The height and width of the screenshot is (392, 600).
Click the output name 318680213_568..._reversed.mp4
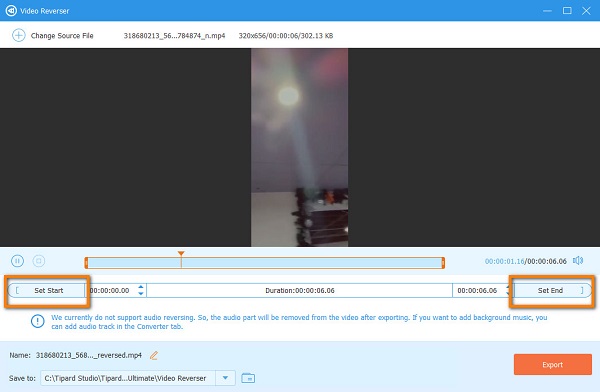pos(89,355)
